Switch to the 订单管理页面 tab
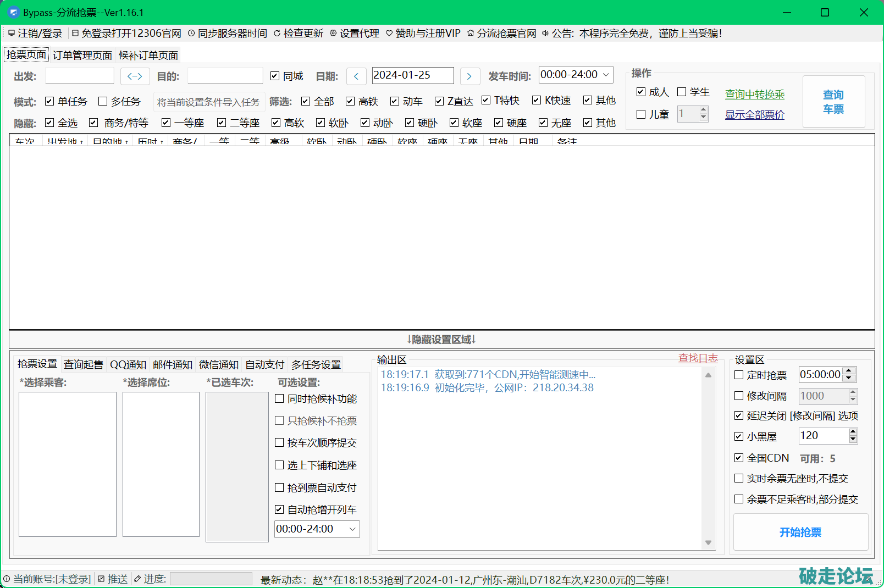The width and height of the screenshot is (884, 588). pyautogui.click(x=82, y=56)
